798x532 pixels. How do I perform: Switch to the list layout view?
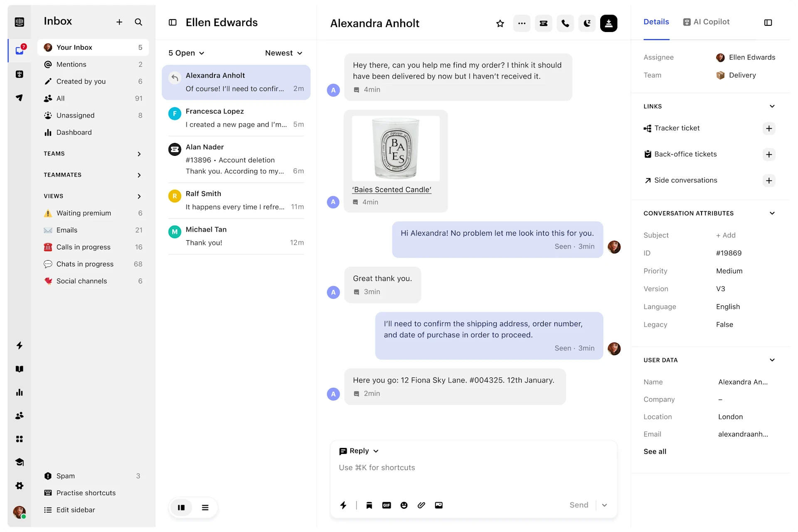tap(205, 507)
